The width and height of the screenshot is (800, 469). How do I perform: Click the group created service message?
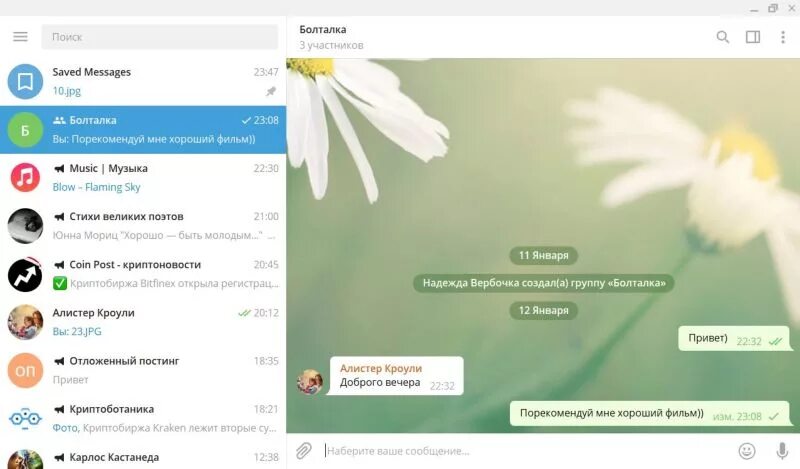(x=544, y=283)
